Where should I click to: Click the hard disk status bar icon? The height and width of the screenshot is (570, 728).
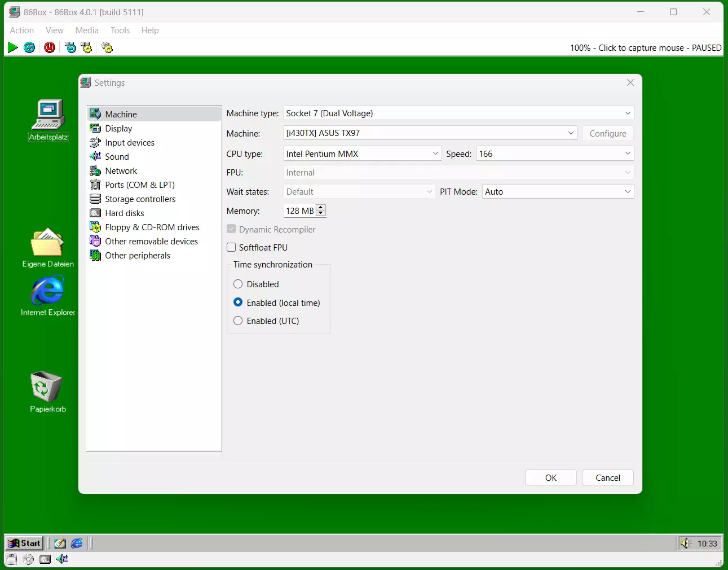pyautogui.click(x=45, y=559)
